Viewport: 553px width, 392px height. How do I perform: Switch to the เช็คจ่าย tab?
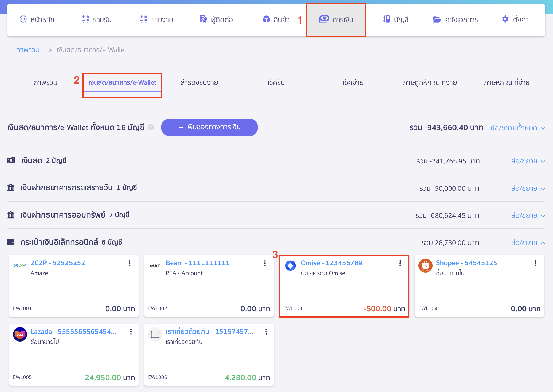tap(353, 82)
